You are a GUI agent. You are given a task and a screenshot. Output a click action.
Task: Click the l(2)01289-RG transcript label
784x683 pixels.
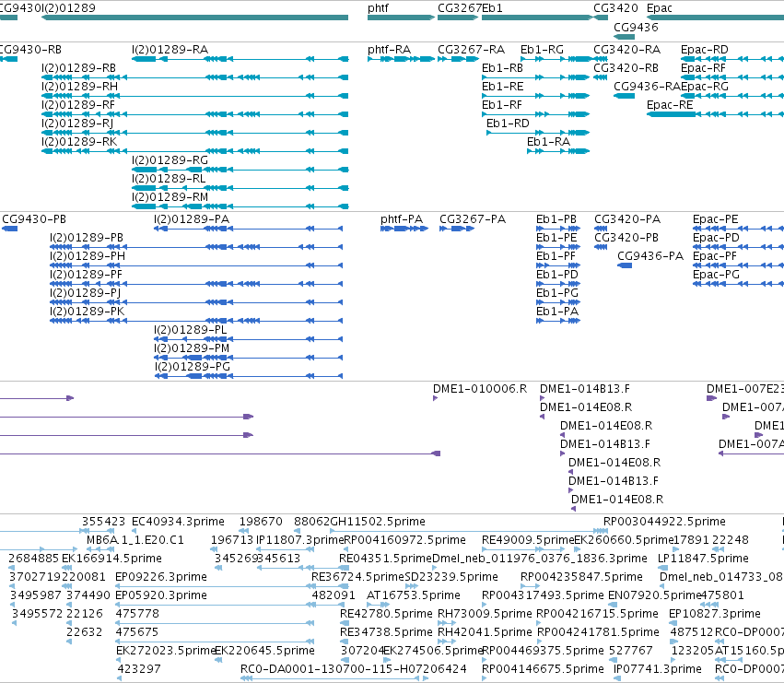point(170,160)
